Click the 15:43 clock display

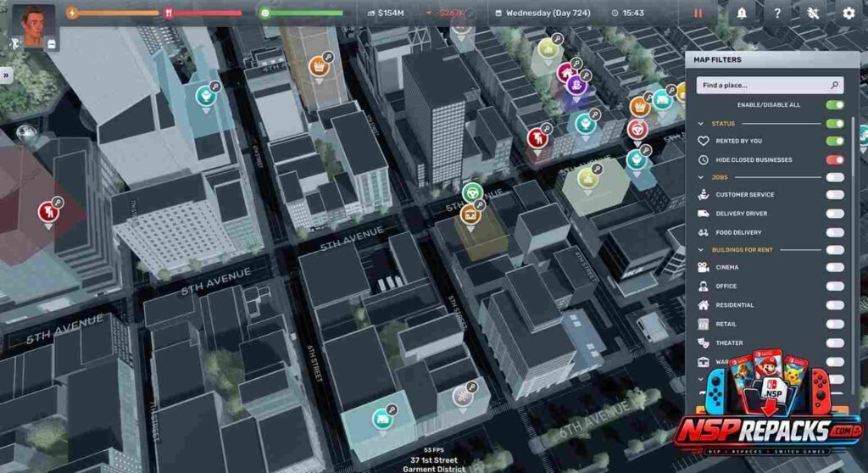628,13
